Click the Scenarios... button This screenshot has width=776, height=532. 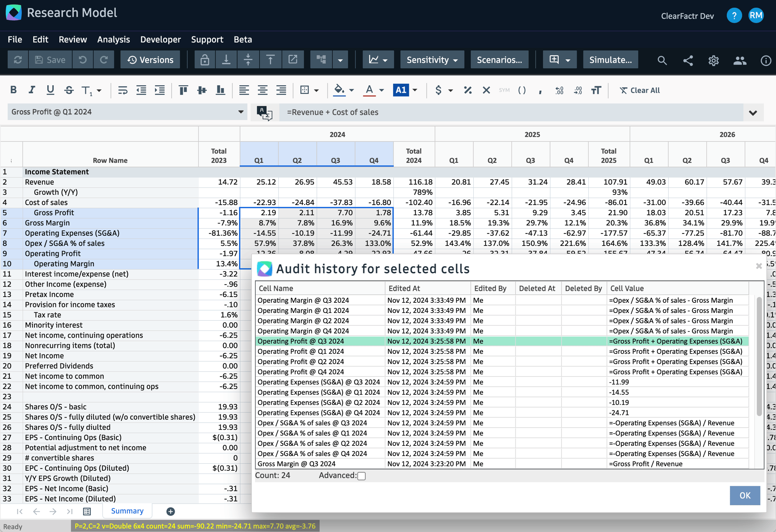(499, 60)
